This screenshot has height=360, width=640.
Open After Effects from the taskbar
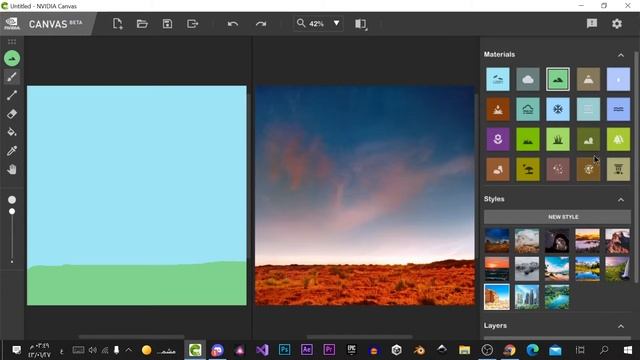pos(307,350)
